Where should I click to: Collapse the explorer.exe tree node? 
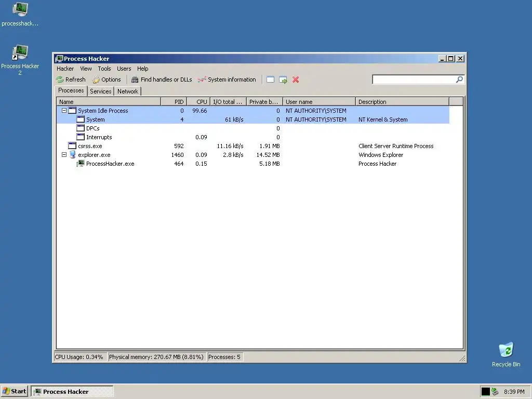[x=64, y=155]
